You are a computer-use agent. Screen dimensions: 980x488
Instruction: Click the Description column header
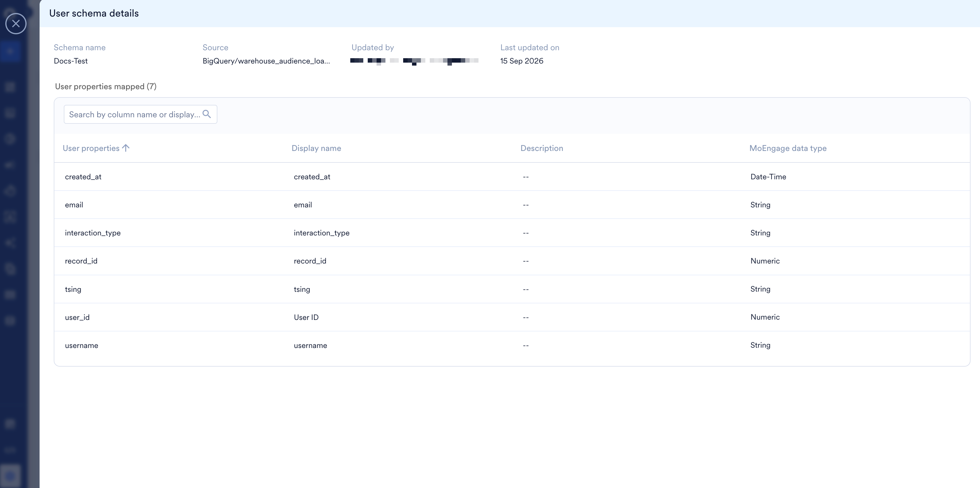[x=541, y=148]
